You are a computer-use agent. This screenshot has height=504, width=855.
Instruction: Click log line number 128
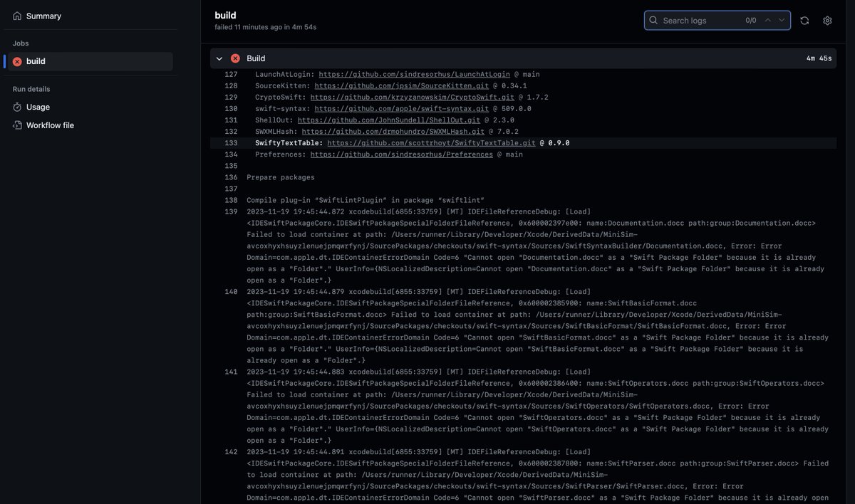coord(231,85)
